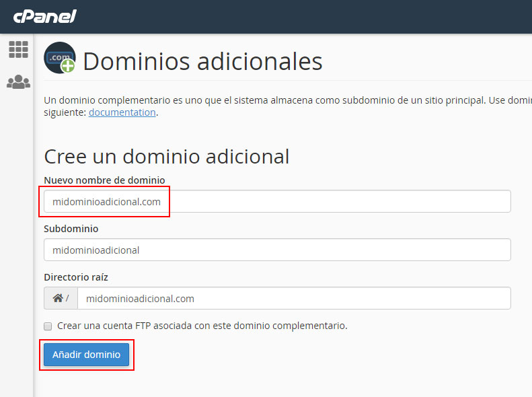Click the green plus badge on the domain icon
The height and width of the screenshot is (397, 532).
click(68, 66)
